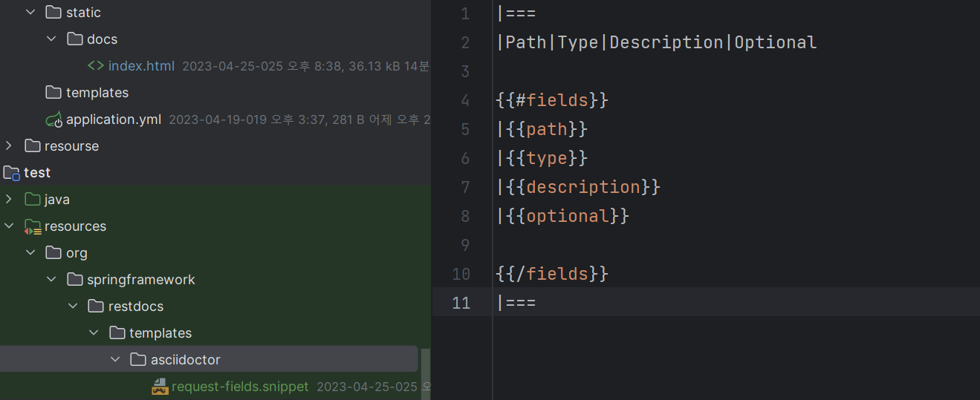Click the asciidoctor folder icon
This screenshot has height=400, width=980.
[x=138, y=359]
